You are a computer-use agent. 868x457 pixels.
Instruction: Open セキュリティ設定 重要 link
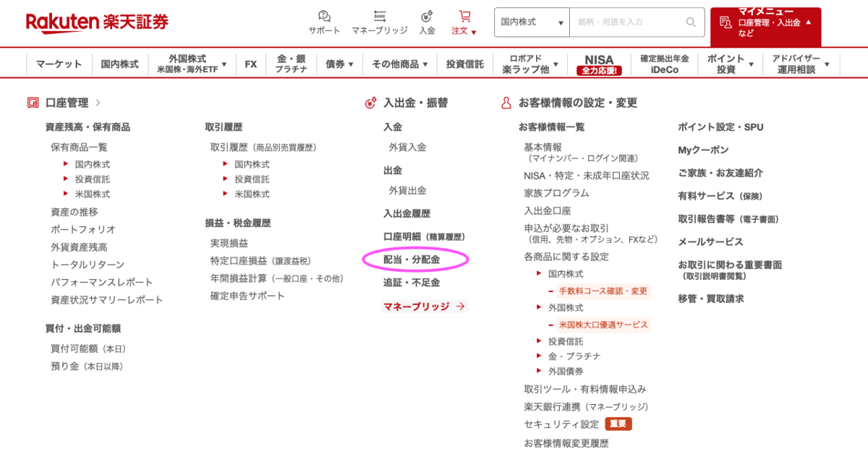pyautogui.click(x=579, y=424)
